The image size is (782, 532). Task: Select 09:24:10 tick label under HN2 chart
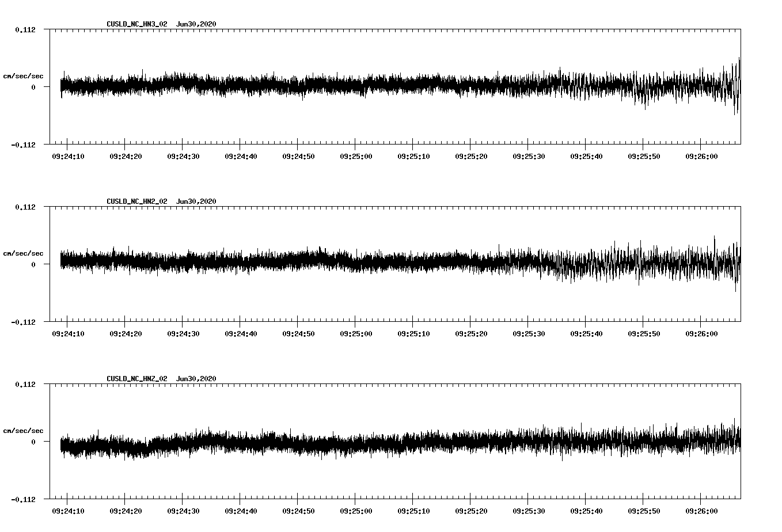click(x=68, y=333)
